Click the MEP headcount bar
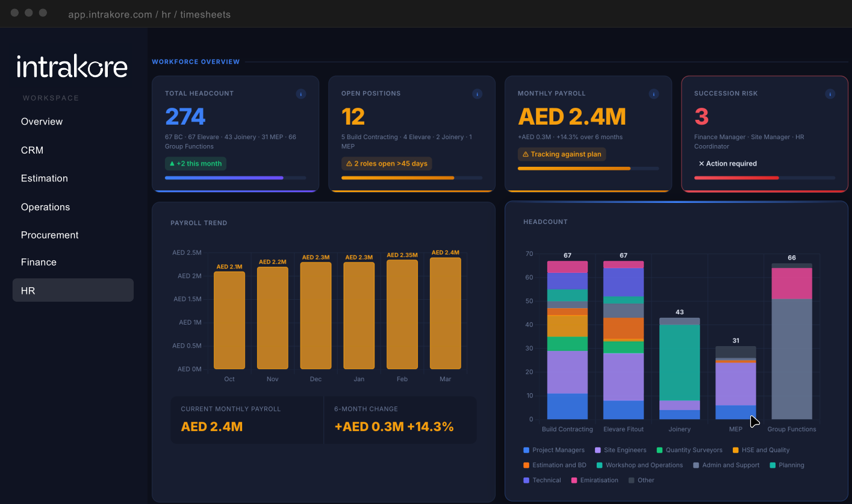Screen dimensions: 852x504 tap(736, 383)
